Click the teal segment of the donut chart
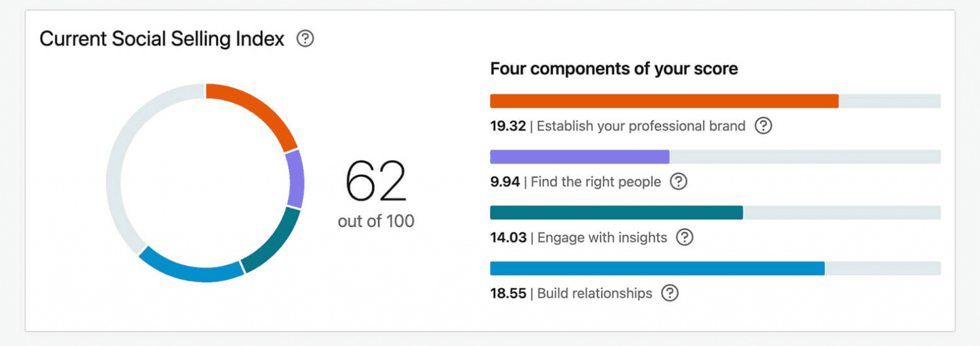This screenshot has height=346, width=980. pyautogui.click(x=274, y=243)
